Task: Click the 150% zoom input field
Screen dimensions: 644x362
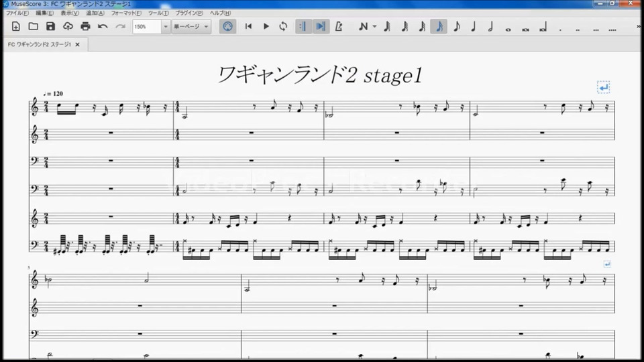Action: pyautogui.click(x=147, y=27)
